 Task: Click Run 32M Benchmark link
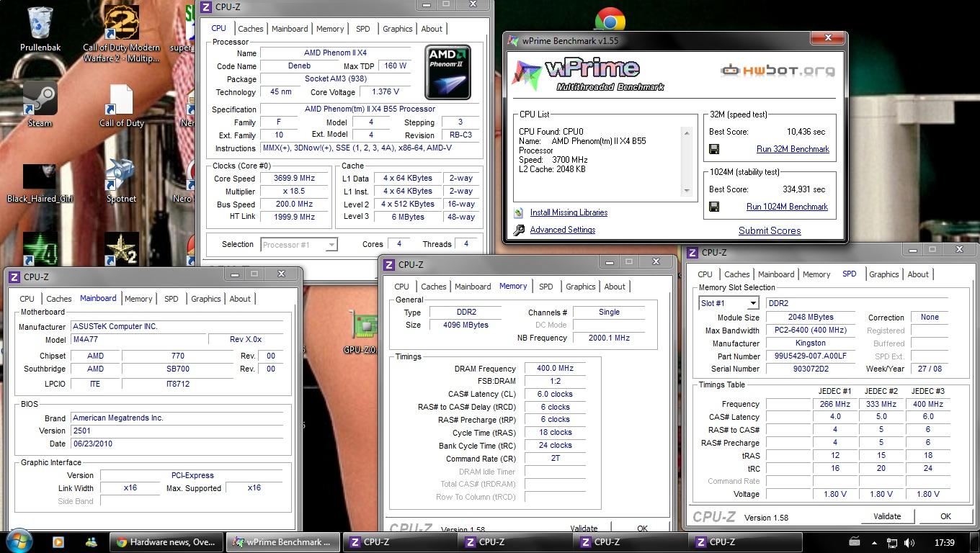[793, 149]
